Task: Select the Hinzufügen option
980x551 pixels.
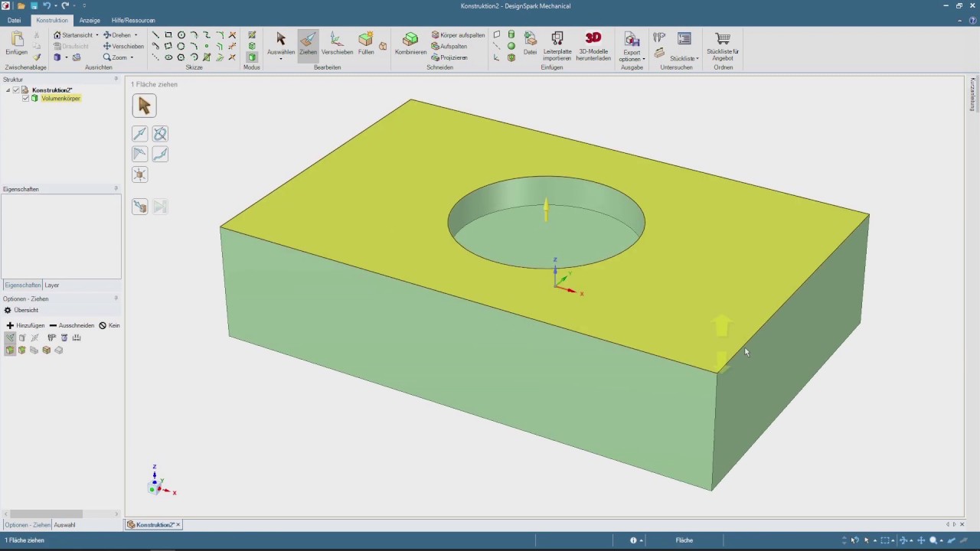Action: 25,325
